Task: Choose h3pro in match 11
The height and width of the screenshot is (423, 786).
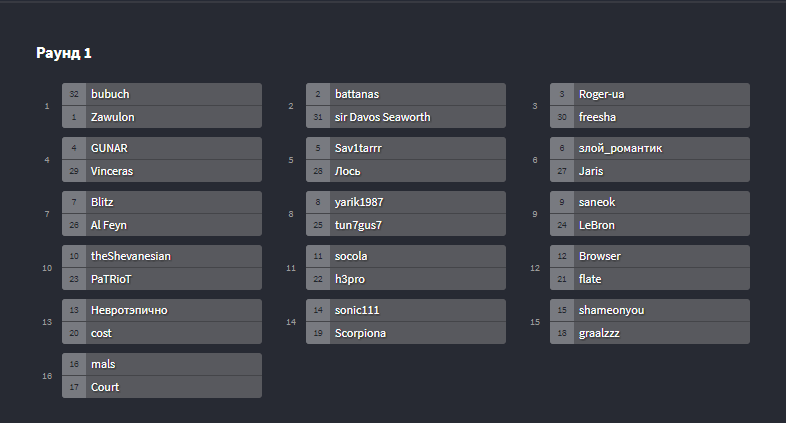Action: [x=406, y=279]
